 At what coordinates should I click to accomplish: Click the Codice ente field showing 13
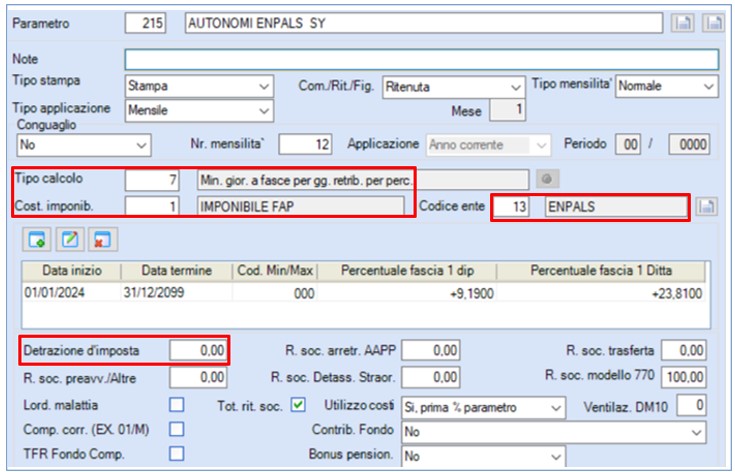click(512, 206)
